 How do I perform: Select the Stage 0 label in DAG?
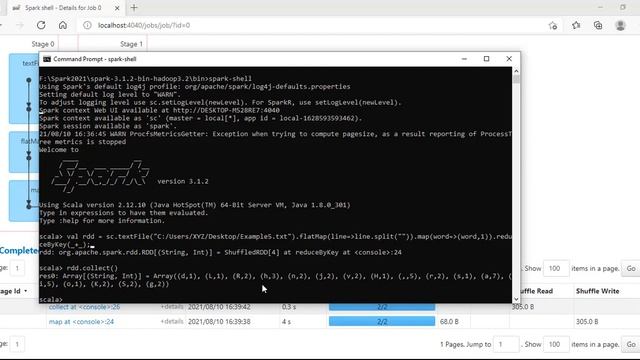point(43,44)
